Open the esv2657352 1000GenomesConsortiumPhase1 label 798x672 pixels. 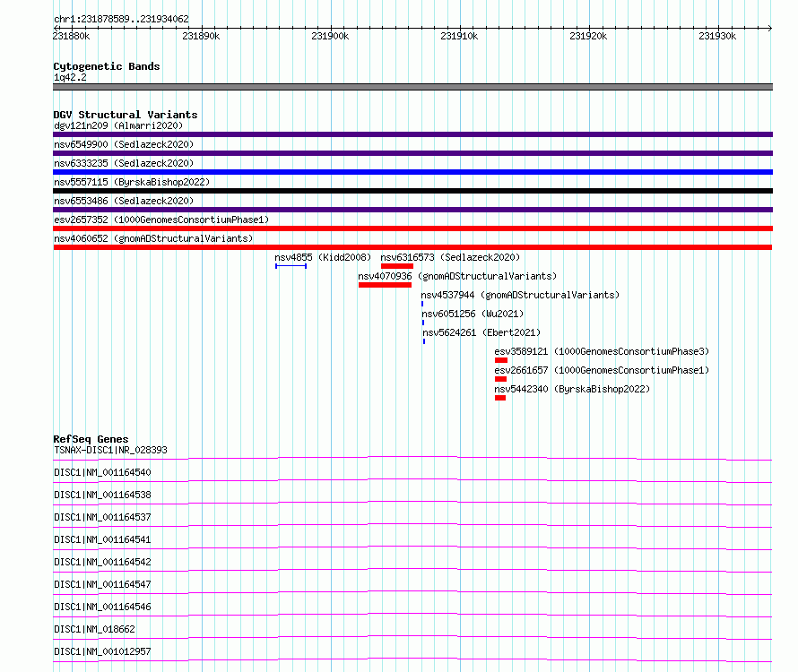[x=161, y=220]
